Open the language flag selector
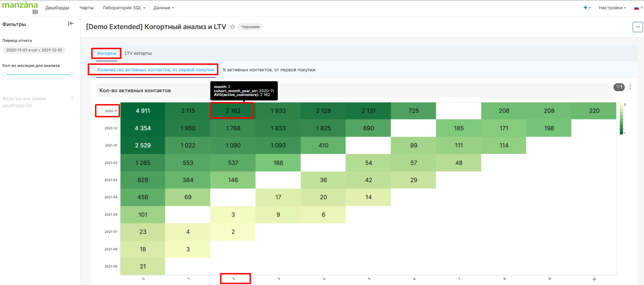Viewport: 644px width, 285px height. point(637,8)
